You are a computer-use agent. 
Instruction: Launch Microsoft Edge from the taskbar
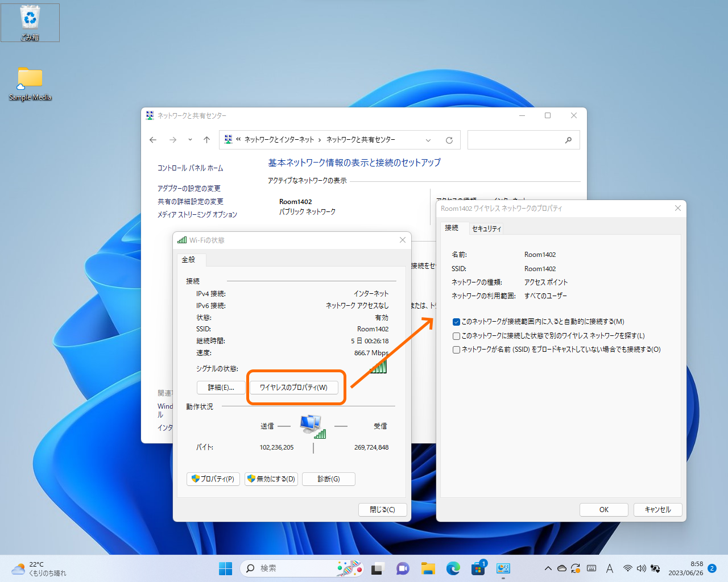(x=453, y=568)
